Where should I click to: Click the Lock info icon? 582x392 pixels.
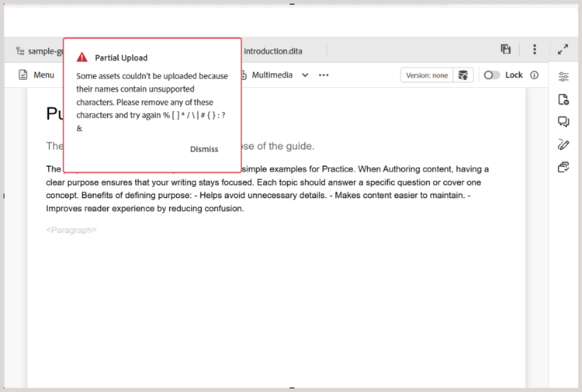pyautogui.click(x=534, y=75)
